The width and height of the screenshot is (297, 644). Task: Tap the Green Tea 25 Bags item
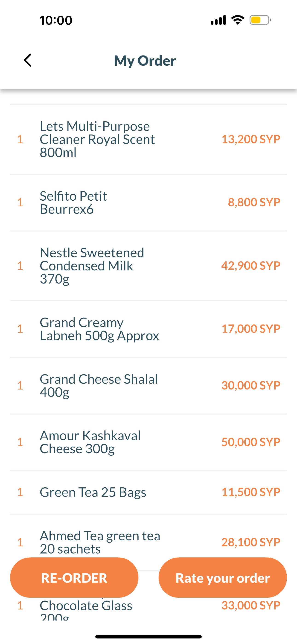pos(93,492)
